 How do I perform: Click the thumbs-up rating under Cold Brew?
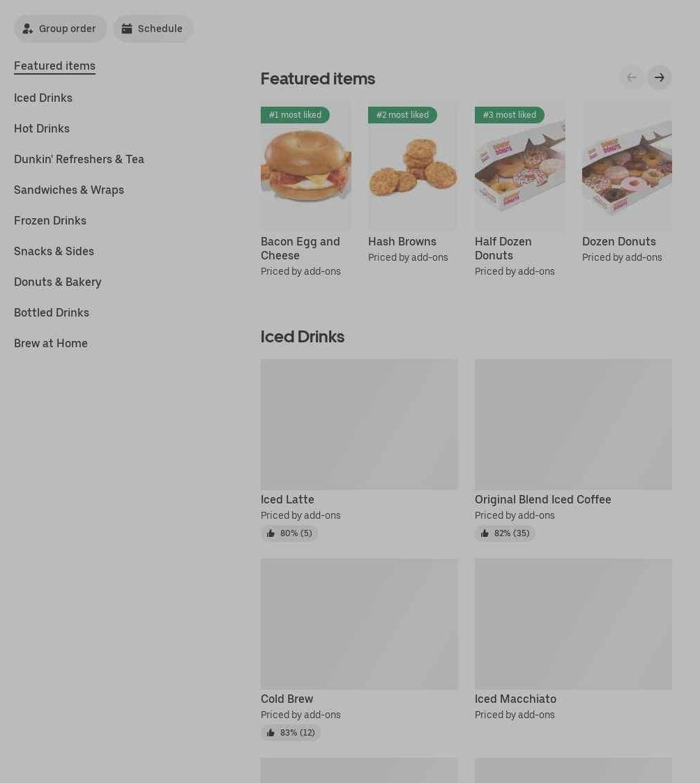point(291,733)
